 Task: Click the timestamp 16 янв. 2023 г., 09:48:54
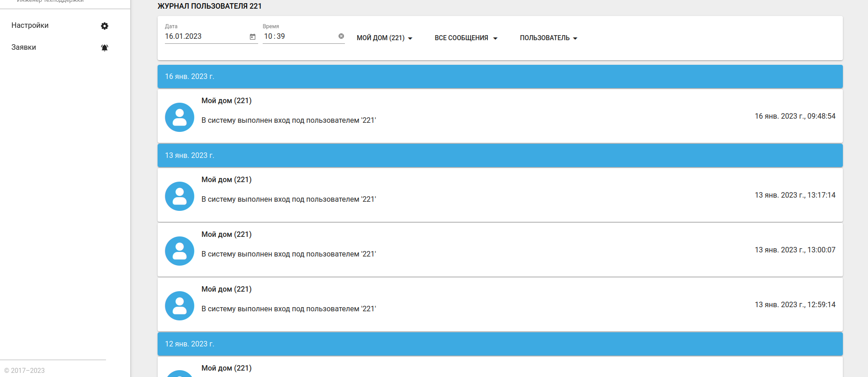pos(795,116)
